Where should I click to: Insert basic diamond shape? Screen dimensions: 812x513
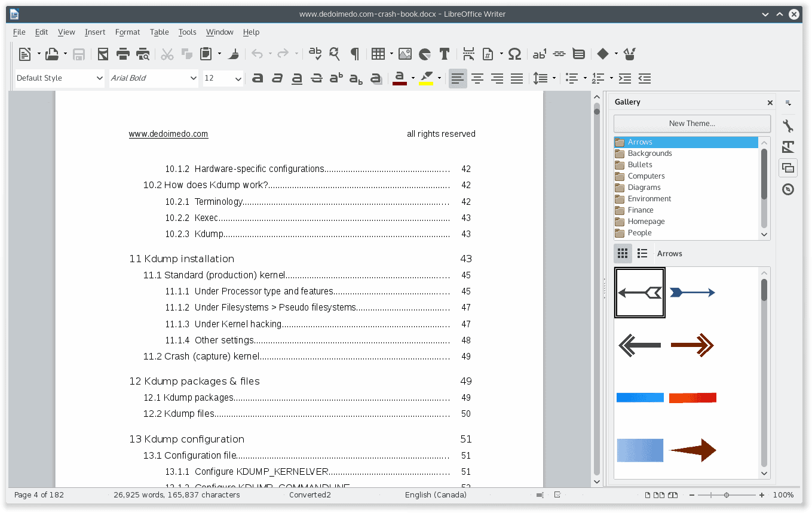603,54
